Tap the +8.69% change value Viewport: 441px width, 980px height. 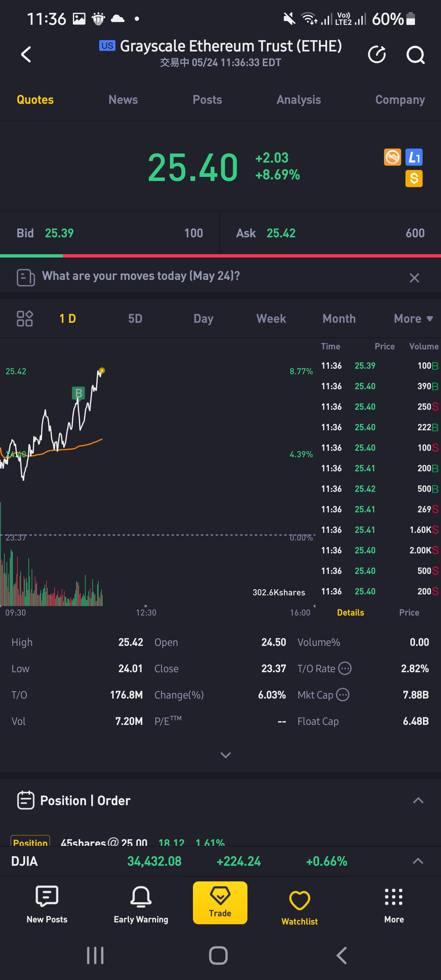pyautogui.click(x=277, y=175)
